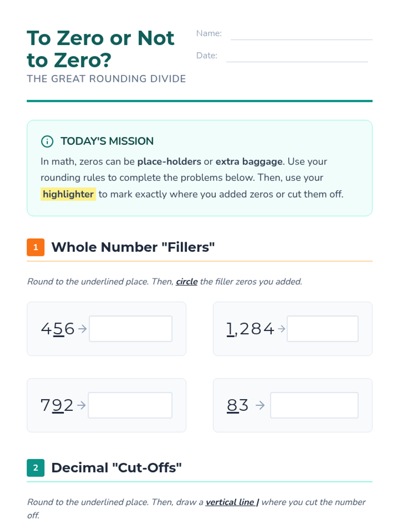Click the arrow icon after 792

point(81,405)
